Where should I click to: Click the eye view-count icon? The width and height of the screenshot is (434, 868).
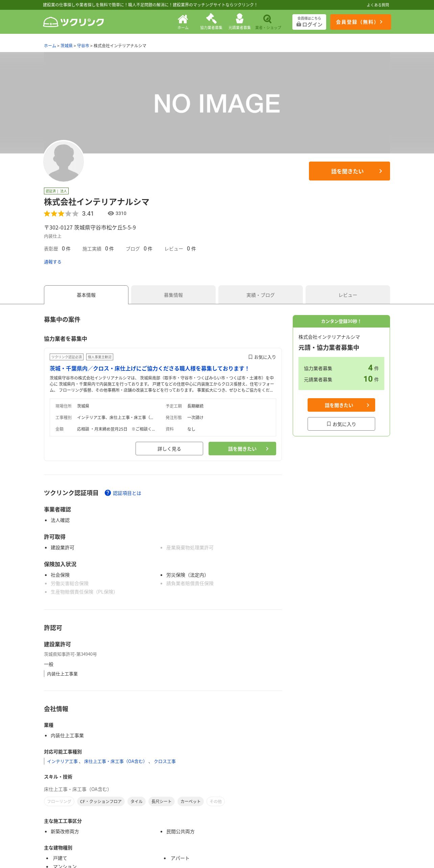111,213
